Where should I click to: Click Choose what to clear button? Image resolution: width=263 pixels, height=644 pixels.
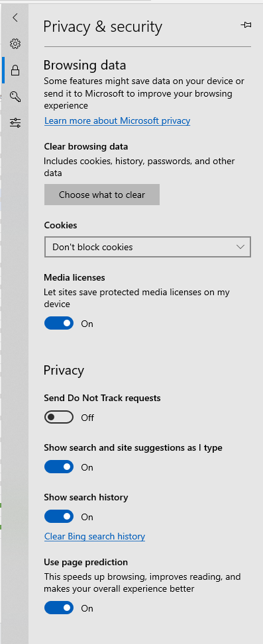coord(102,195)
